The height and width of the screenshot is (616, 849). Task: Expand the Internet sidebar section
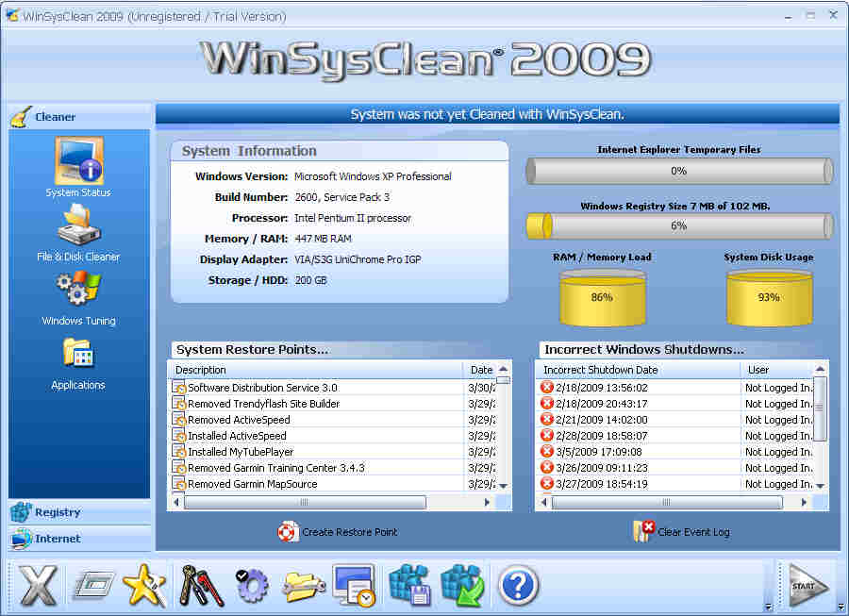pyautogui.click(x=58, y=539)
